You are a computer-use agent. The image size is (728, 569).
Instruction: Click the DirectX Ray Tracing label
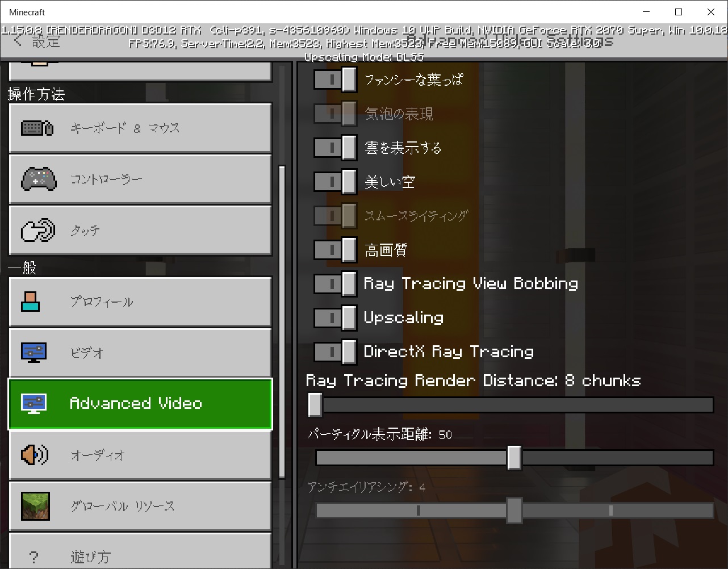(449, 352)
